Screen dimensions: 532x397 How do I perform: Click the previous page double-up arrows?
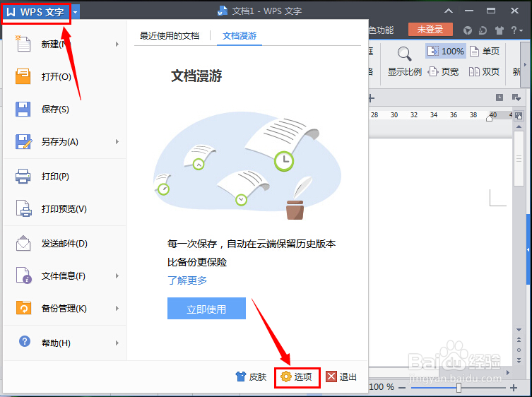point(519,340)
